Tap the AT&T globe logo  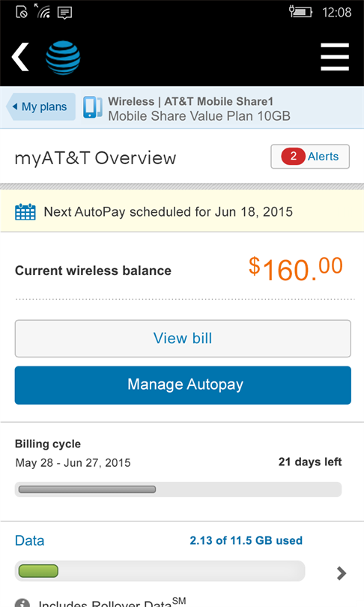pos(63,58)
